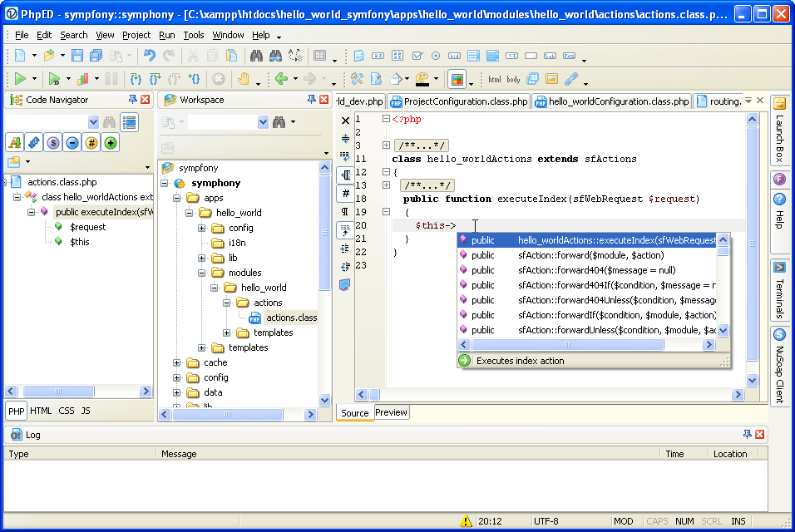Open the Help panel question mark icon

click(x=779, y=199)
